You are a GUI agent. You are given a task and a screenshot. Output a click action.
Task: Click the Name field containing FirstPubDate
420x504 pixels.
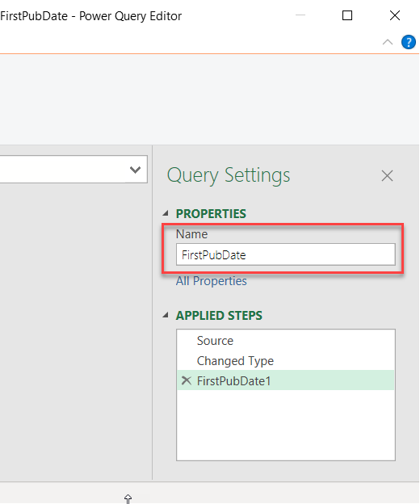[285, 254]
